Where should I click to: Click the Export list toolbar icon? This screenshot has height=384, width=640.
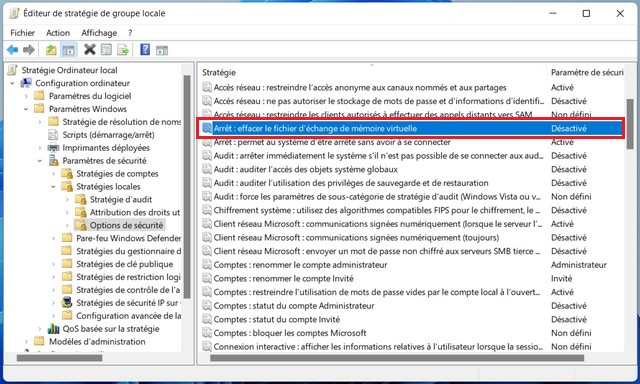(x=122, y=50)
